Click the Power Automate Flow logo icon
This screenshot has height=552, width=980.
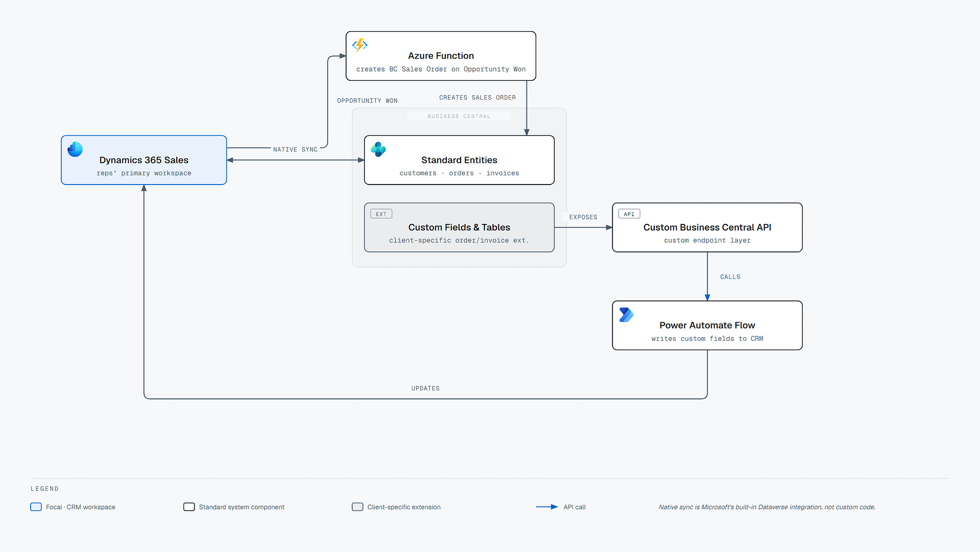click(x=626, y=315)
